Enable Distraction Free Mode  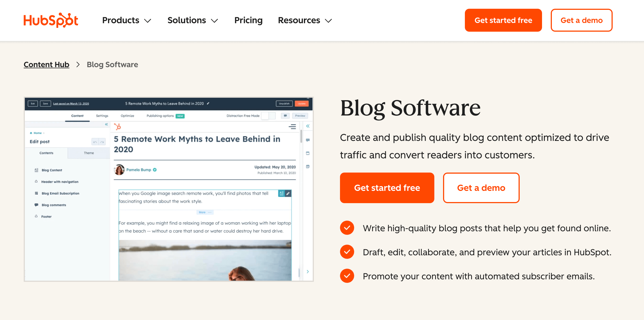coord(268,115)
